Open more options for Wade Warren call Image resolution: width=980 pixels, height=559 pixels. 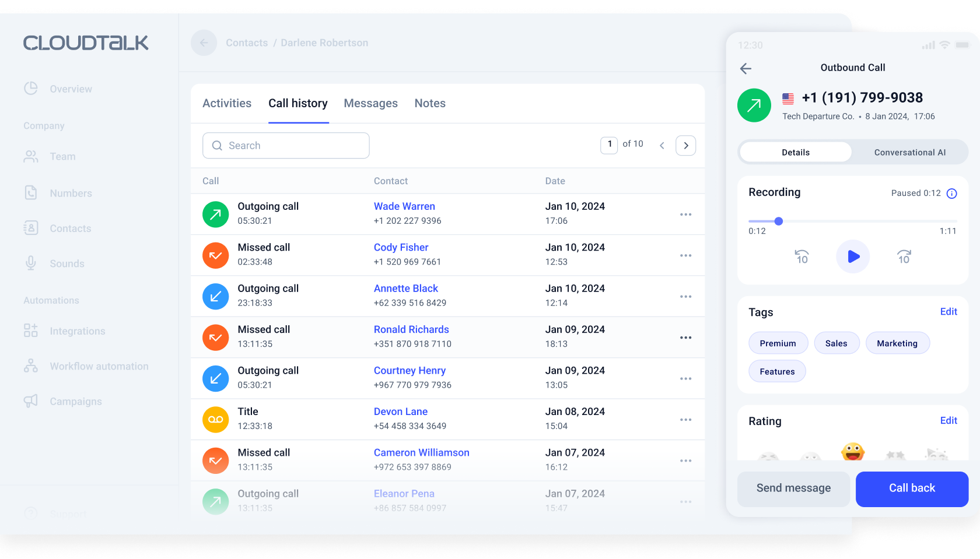click(x=685, y=215)
